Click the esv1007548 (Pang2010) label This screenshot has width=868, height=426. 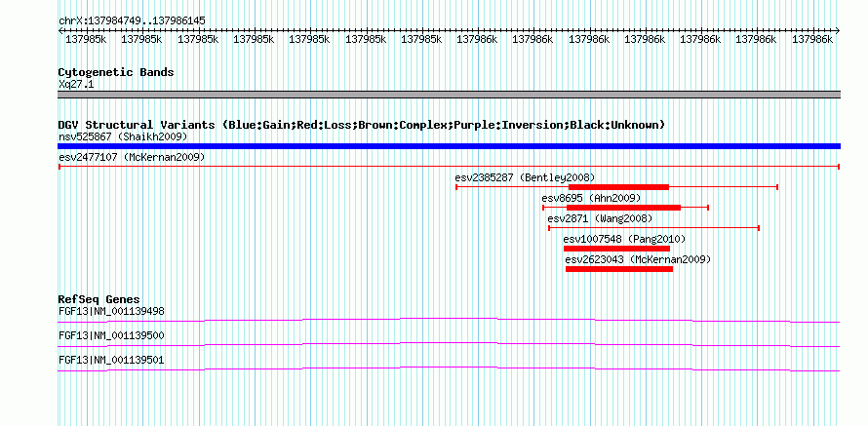[624, 239]
